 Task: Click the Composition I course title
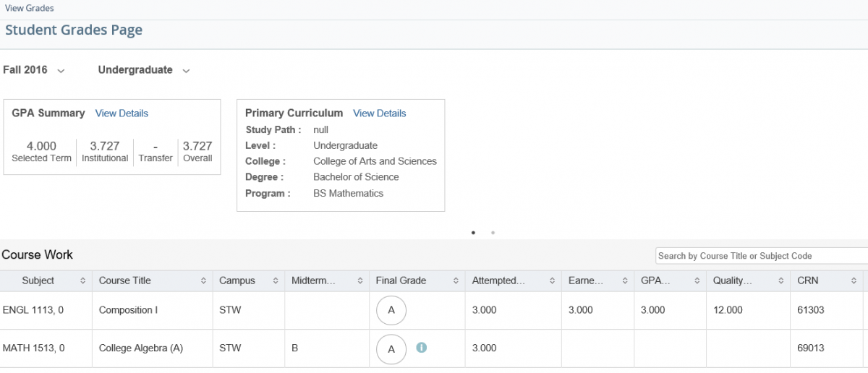(x=128, y=310)
